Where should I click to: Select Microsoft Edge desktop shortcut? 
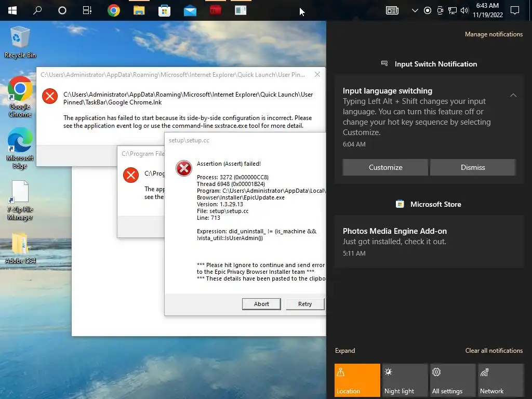[x=20, y=149]
